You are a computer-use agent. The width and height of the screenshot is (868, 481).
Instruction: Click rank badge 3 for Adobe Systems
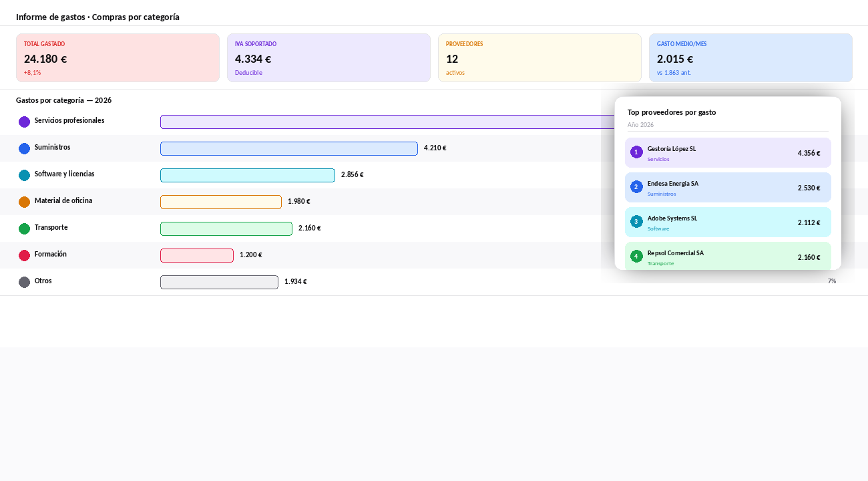coord(636,222)
